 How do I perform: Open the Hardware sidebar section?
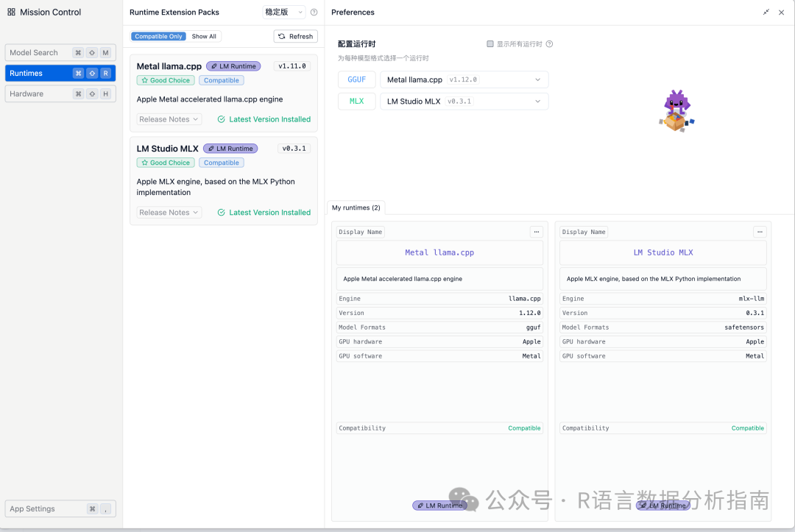pyautogui.click(x=60, y=93)
